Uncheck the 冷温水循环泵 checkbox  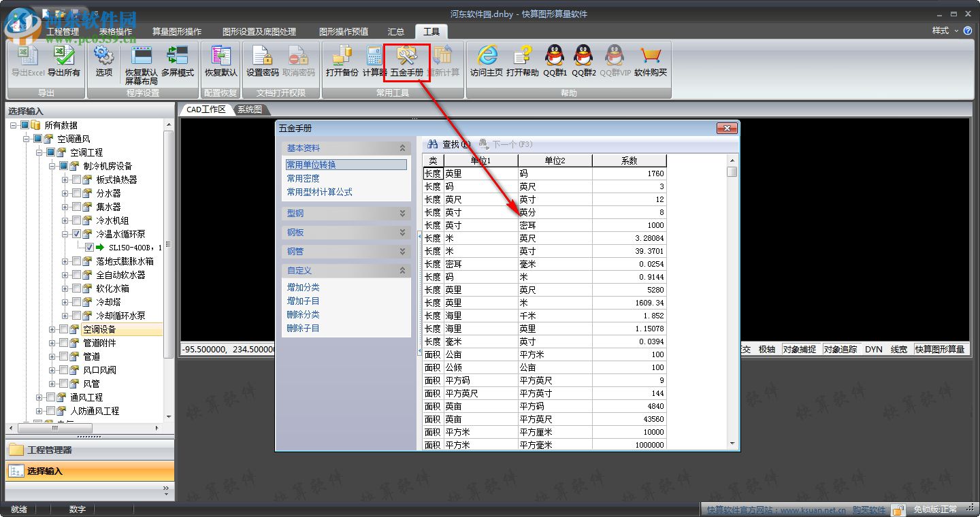click(77, 233)
